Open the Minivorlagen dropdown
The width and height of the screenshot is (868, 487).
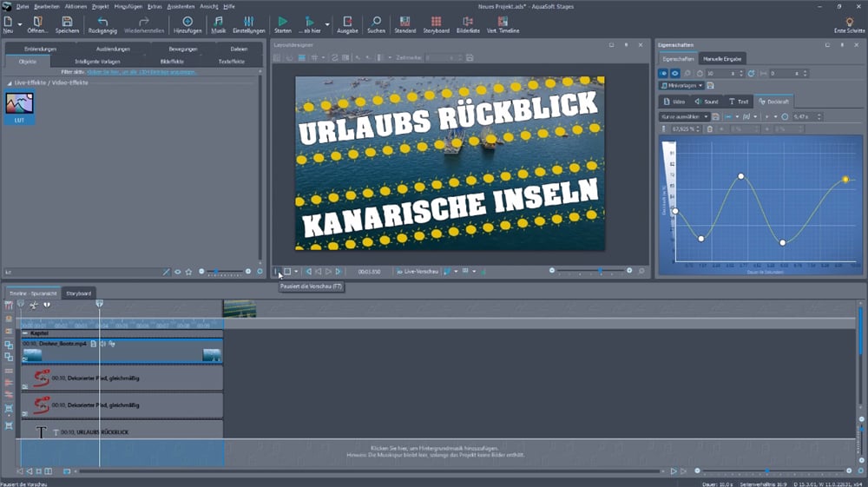pyautogui.click(x=681, y=86)
